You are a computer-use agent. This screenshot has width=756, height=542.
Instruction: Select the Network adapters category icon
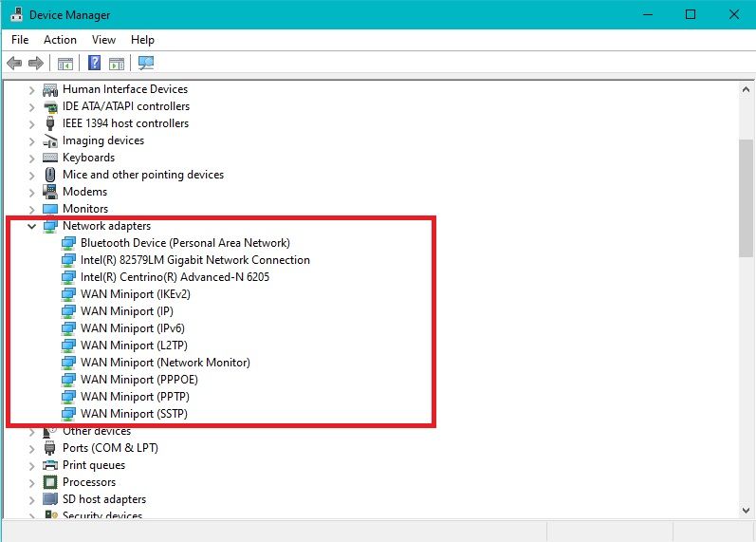tap(50, 226)
